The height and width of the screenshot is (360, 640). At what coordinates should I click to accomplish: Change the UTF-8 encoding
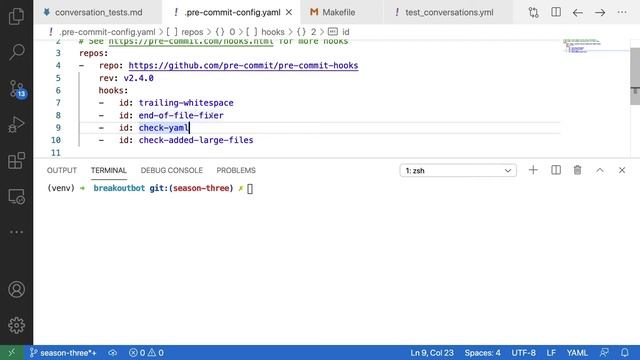tap(524, 353)
